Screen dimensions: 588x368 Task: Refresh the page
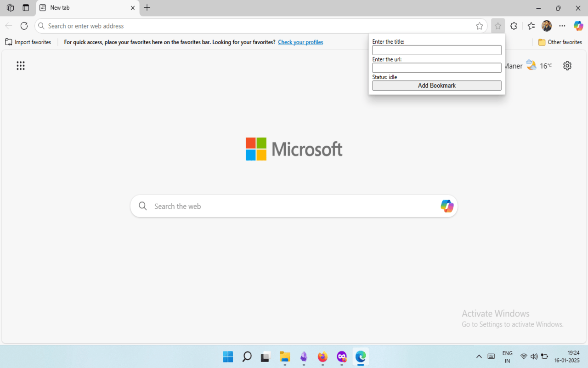pos(24,26)
